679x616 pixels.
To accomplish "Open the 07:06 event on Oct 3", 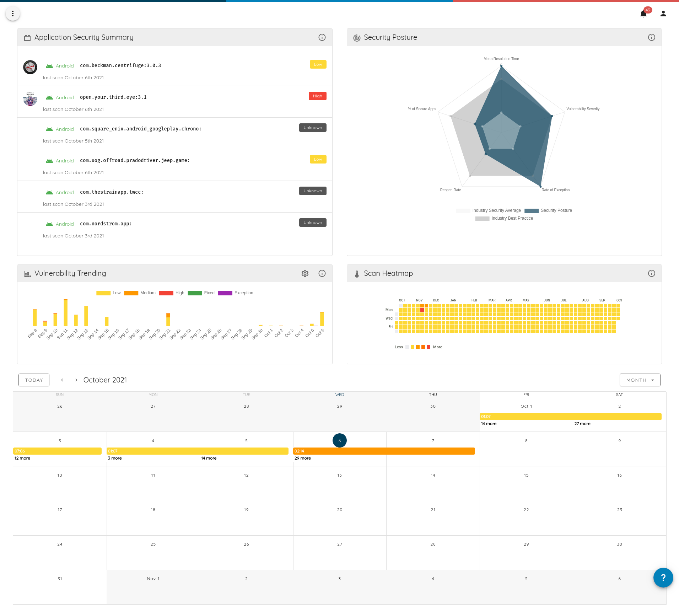I will (x=58, y=451).
